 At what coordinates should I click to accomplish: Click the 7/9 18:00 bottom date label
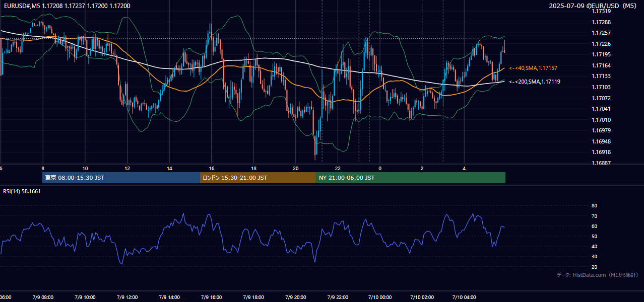[254, 297]
